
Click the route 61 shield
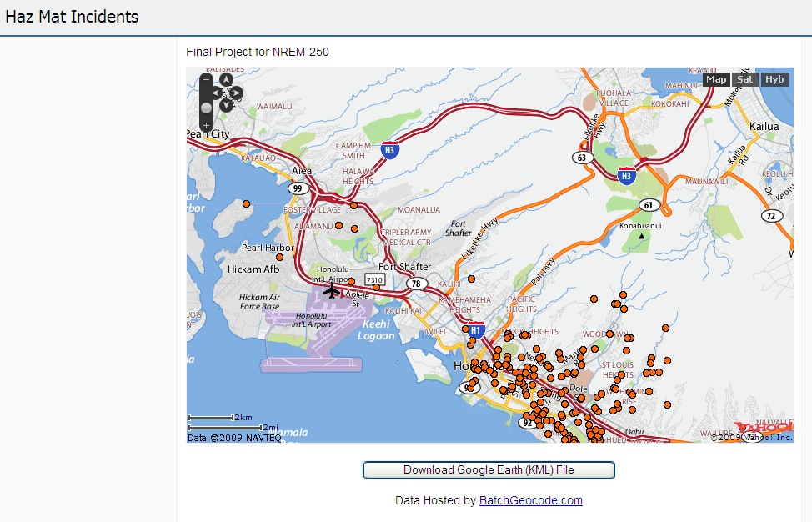649,205
